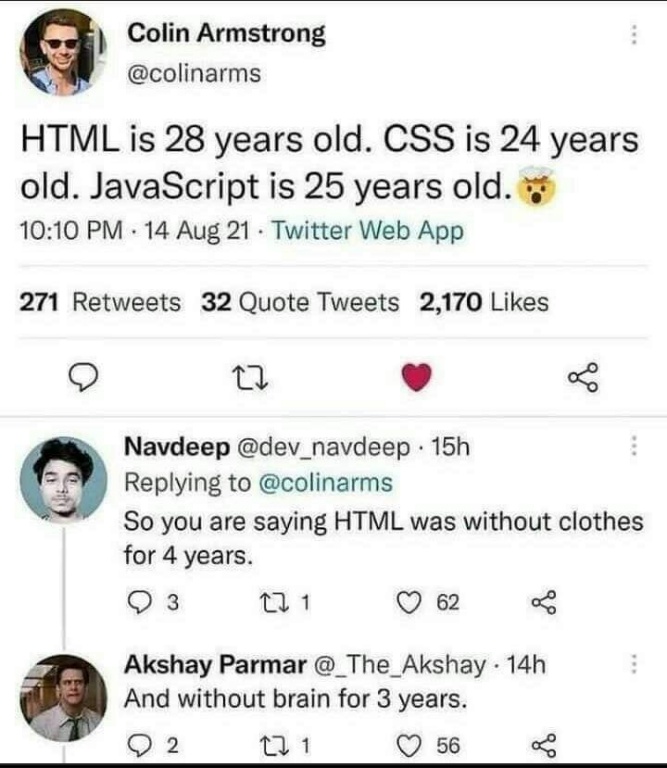Retweet the main HTML tweet
This screenshot has width=667, height=768.
249,379
